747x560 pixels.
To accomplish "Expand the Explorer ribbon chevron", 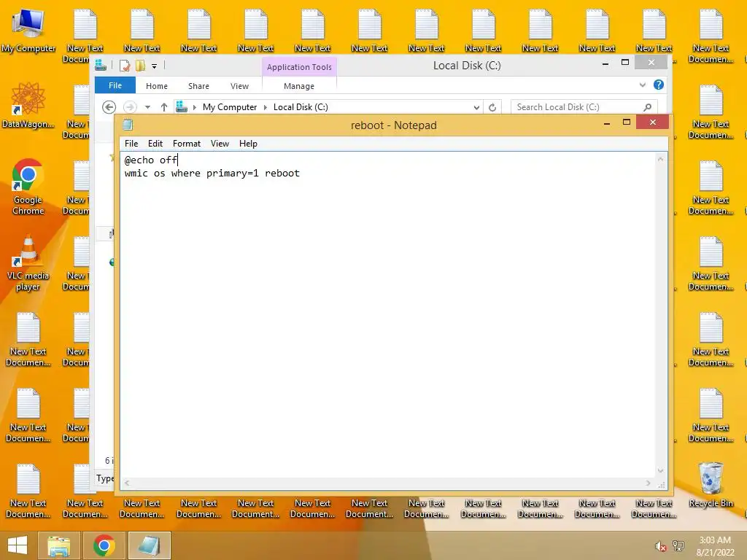I will point(643,85).
